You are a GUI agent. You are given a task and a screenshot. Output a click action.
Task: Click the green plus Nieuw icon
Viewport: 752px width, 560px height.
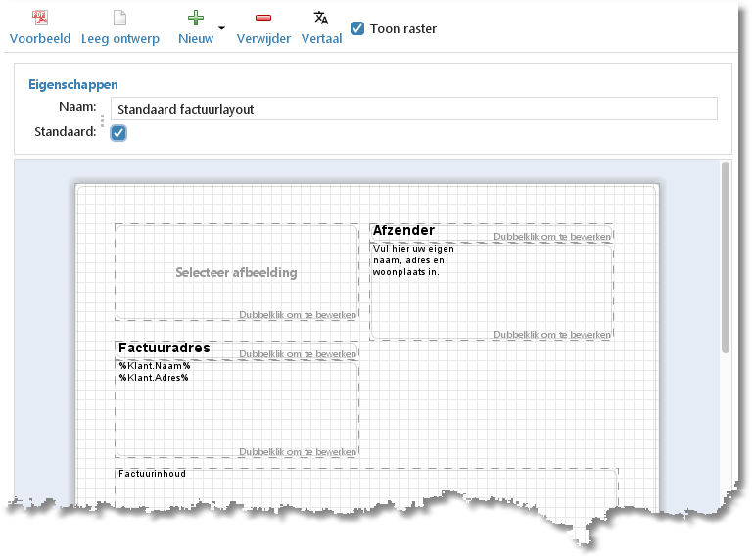(x=196, y=18)
